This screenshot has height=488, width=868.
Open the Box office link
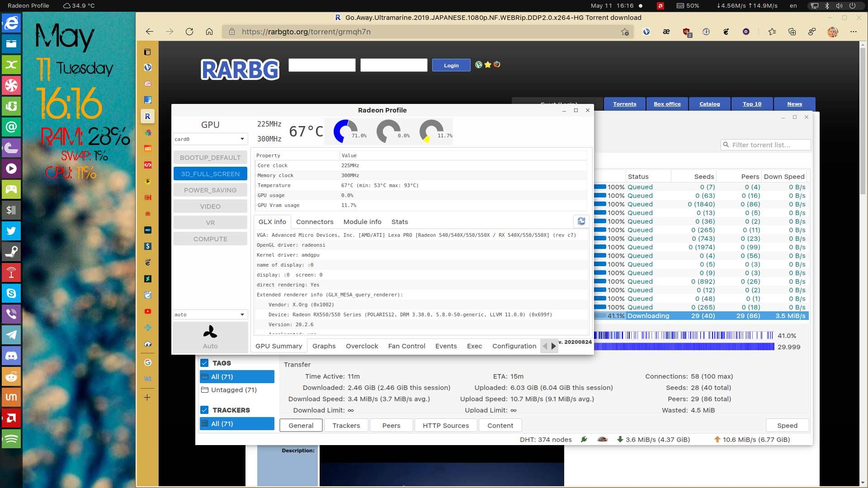[x=667, y=104]
